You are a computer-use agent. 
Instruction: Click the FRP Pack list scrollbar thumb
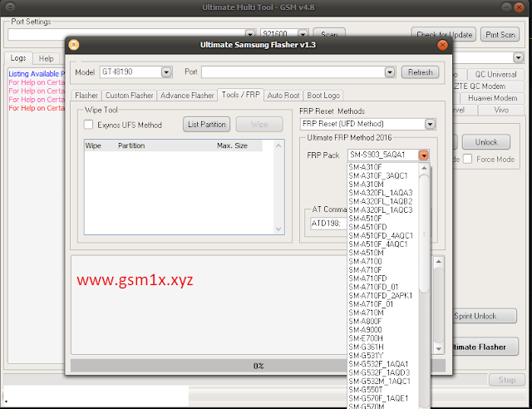[424, 234]
